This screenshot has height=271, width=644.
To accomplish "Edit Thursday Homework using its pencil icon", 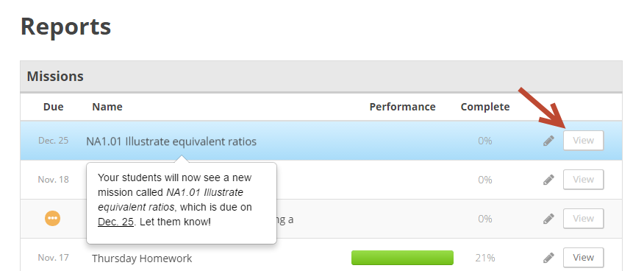I will (548, 258).
